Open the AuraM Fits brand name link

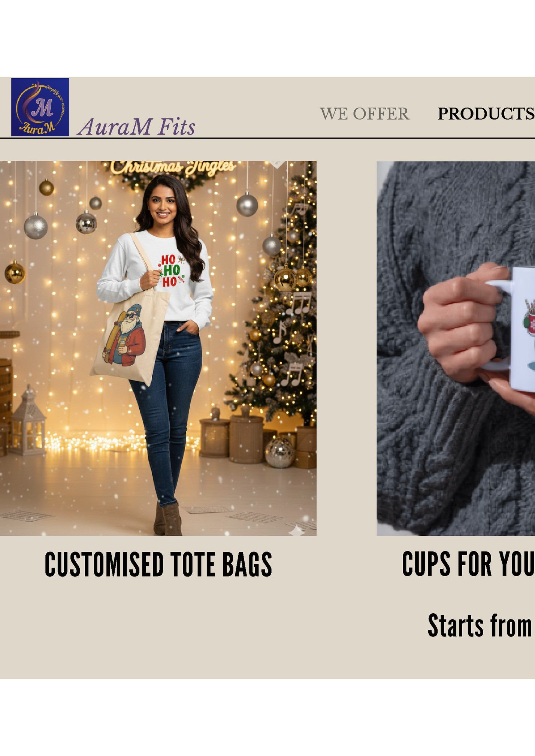(x=136, y=127)
